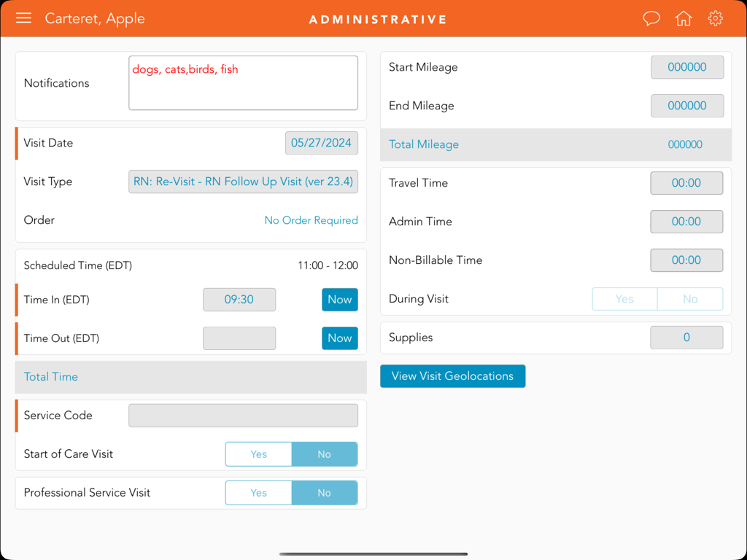Click the No Order Required link
Screen dimensions: 747x560
pos(311,220)
